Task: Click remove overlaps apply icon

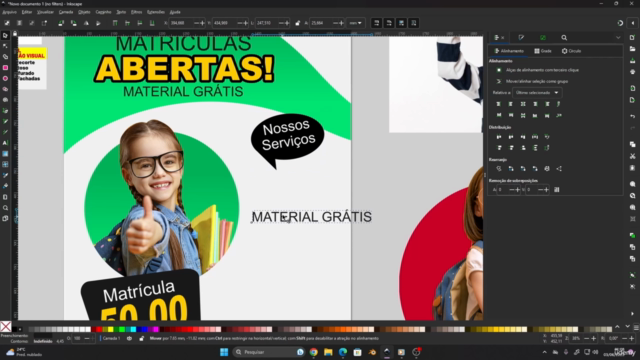Action: (x=557, y=189)
